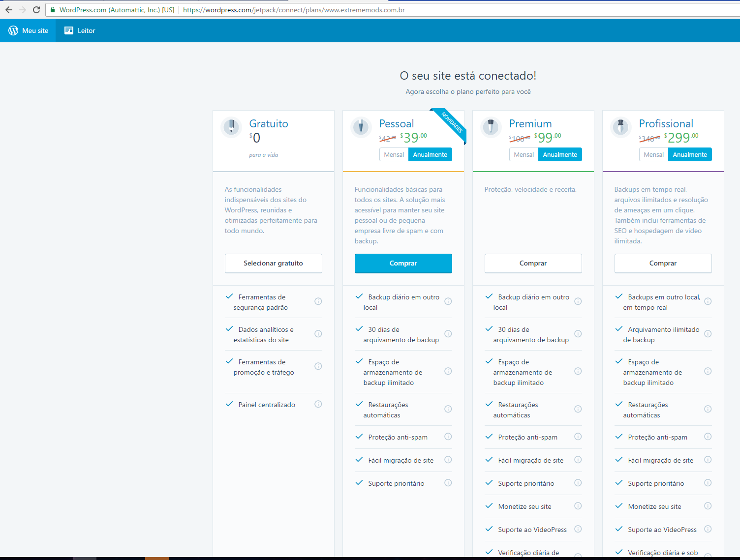Click the green padlock security icon

(x=53, y=10)
